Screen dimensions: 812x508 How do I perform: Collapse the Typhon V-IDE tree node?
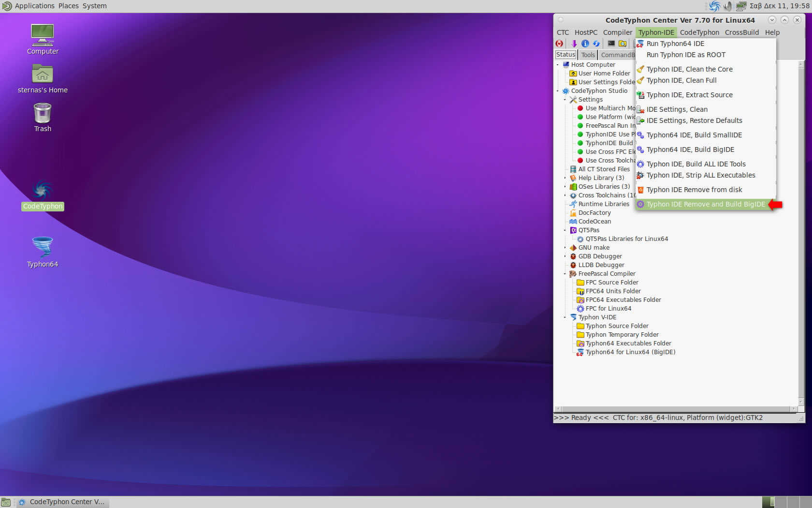[565, 317]
